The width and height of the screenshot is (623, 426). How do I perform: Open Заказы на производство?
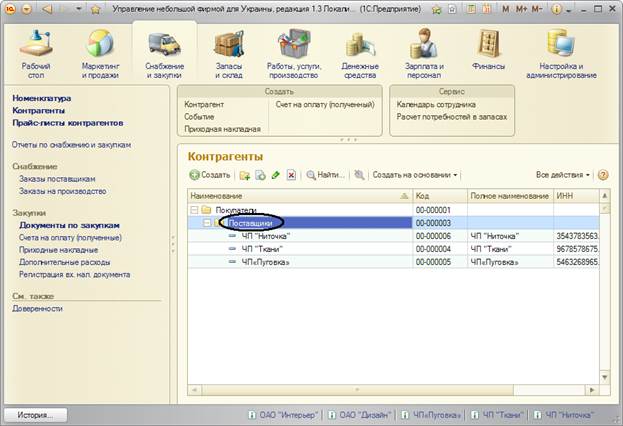[x=63, y=191]
